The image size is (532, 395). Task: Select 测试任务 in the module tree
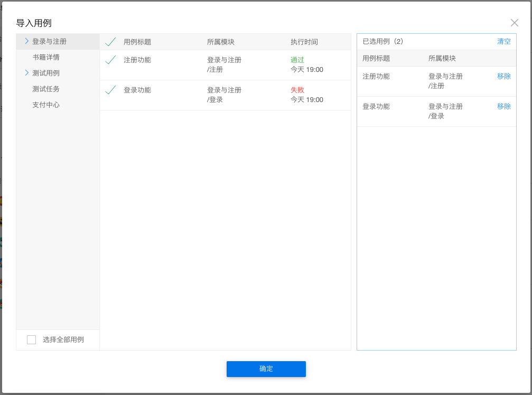46,89
